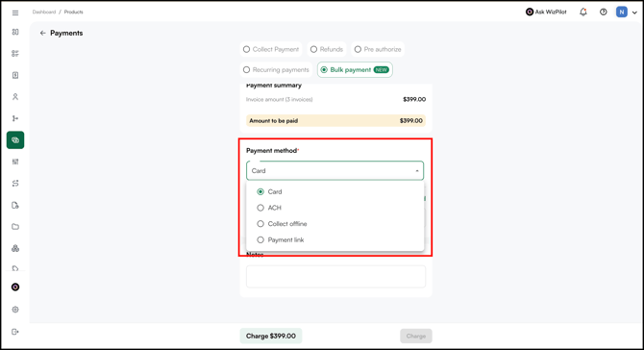Collapse the Payment method dropdown

point(417,171)
